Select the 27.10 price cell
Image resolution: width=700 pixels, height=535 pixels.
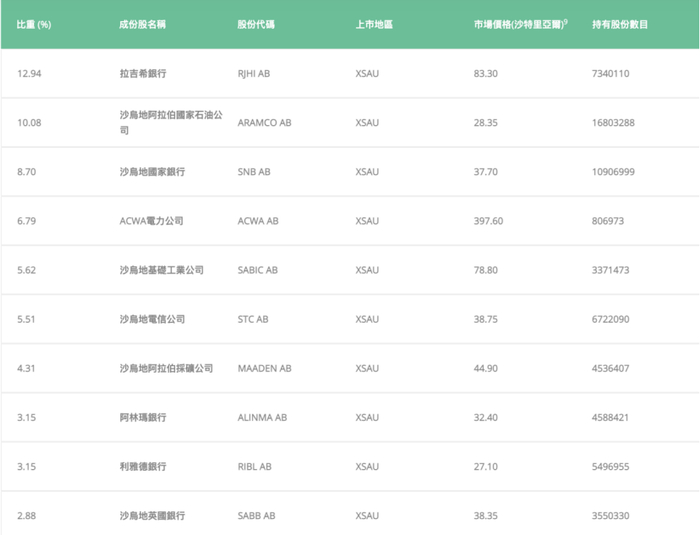coord(486,467)
